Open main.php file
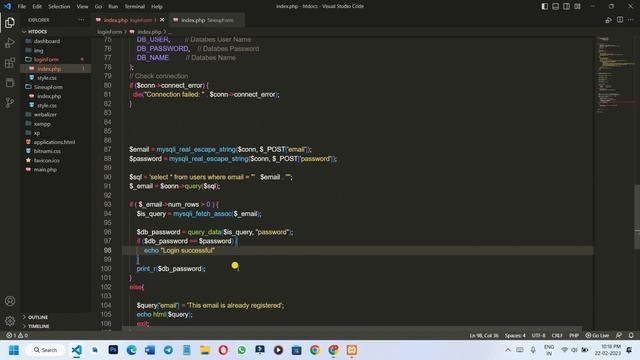 click(x=45, y=170)
